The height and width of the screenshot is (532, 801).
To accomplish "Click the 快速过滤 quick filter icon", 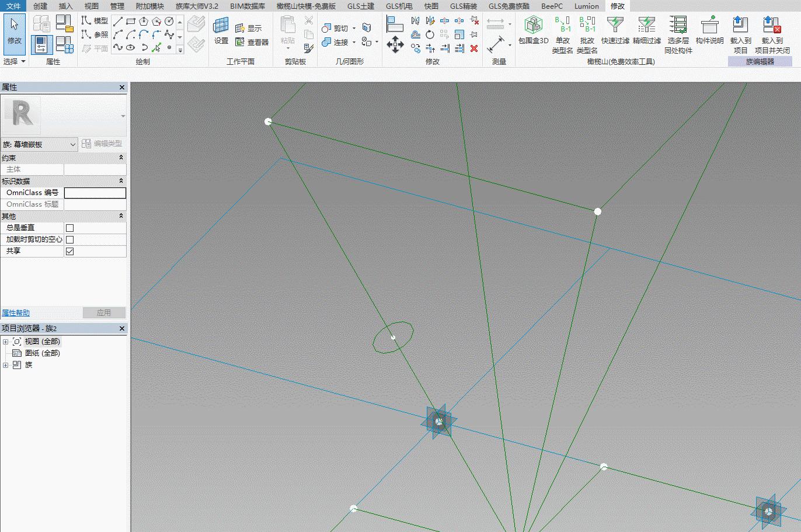I will coord(615,25).
